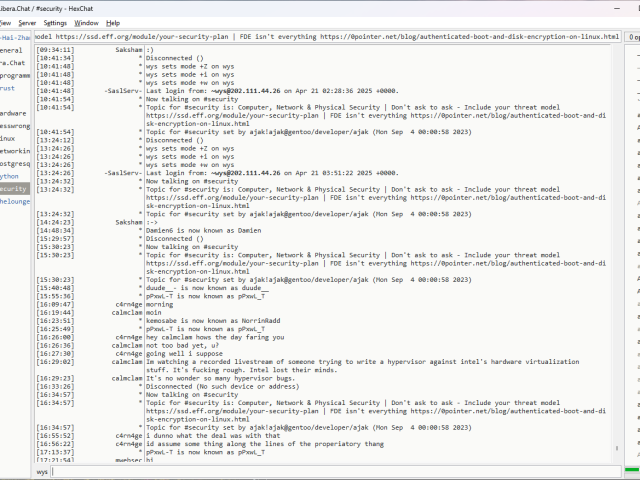Image resolution: width=640 pixels, height=480 pixels.
Task: Click the channel topic bar field
Action: [x=330, y=37]
